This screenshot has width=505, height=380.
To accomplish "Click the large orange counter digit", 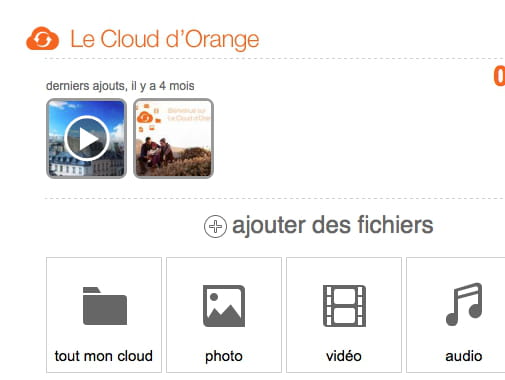I will [x=499, y=76].
